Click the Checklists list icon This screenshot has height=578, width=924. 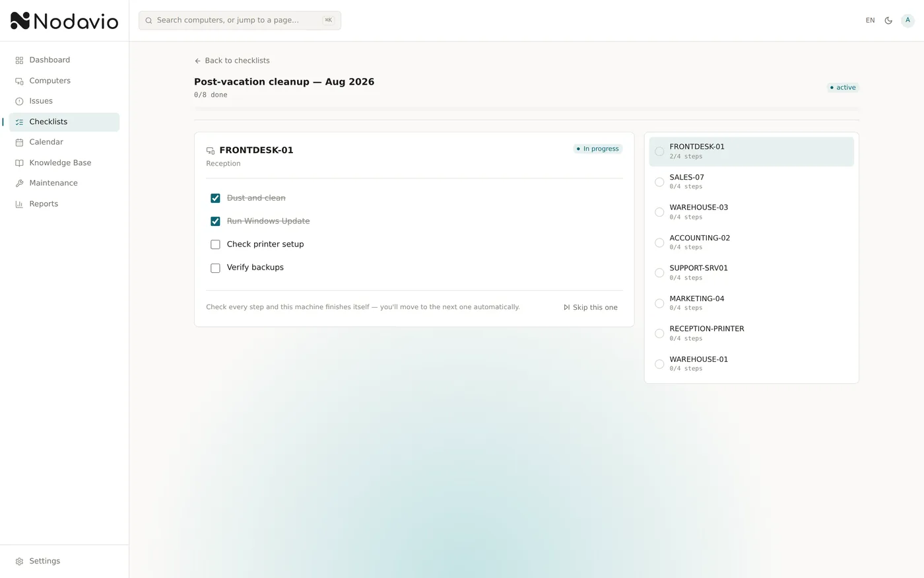coord(19,122)
